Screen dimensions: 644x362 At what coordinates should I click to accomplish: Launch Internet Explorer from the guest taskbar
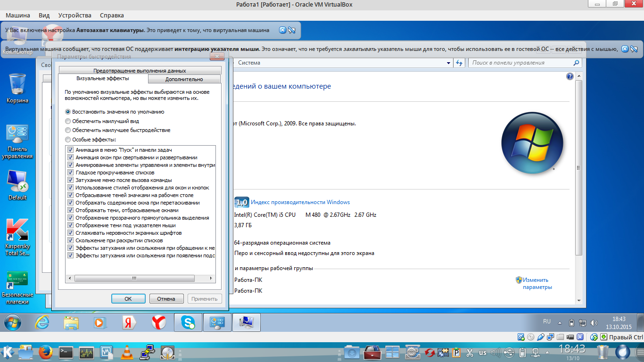[x=42, y=322]
